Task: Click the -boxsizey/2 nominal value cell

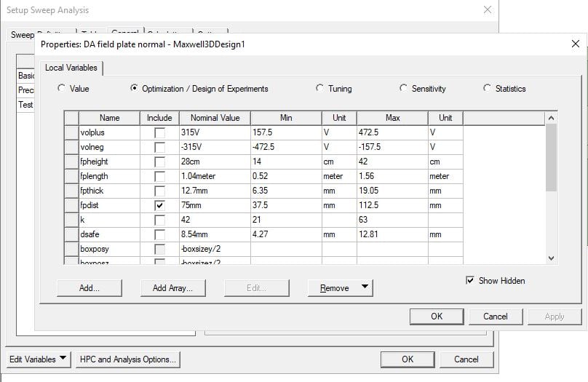Action: 215,250
